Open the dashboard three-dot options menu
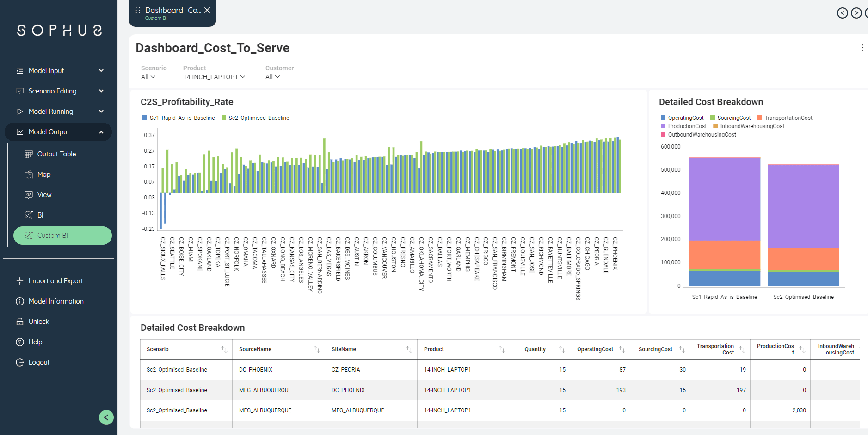Viewport: 868px width, 435px height. click(x=862, y=48)
